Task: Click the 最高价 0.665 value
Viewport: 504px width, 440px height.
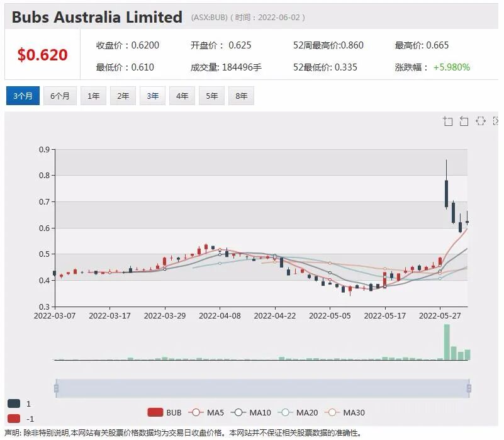Action: [x=422, y=45]
